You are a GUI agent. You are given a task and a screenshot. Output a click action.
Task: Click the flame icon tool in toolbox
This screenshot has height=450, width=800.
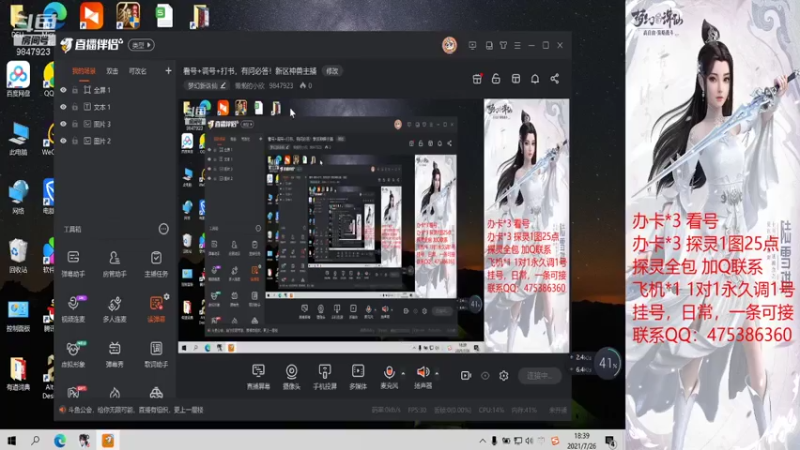click(115, 392)
